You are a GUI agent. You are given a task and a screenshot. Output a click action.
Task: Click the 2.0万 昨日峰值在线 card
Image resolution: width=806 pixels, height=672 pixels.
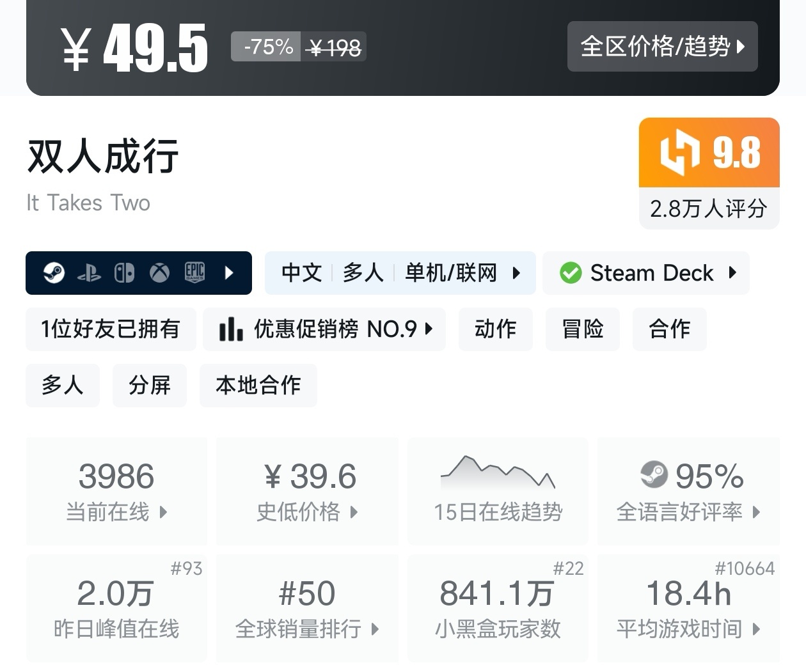(x=116, y=608)
